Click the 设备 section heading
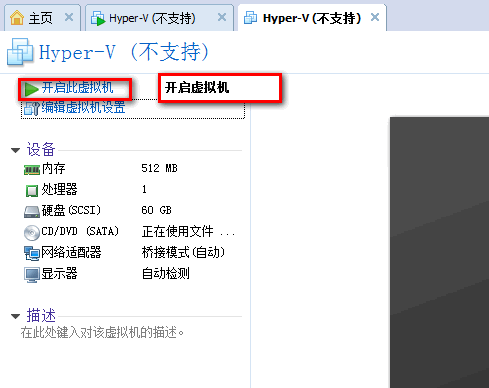Image resolution: width=489 pixels, height=388 pixels. click(41, 149)
